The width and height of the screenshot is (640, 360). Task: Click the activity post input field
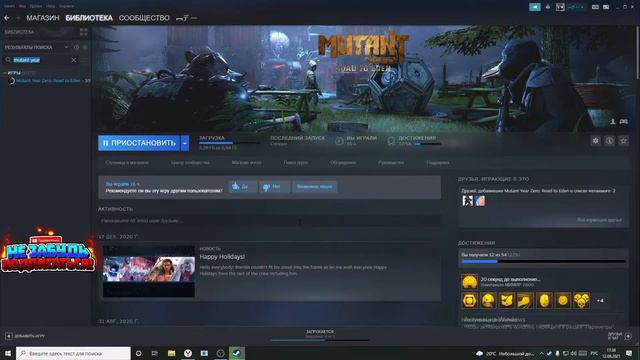coord(269,221)
